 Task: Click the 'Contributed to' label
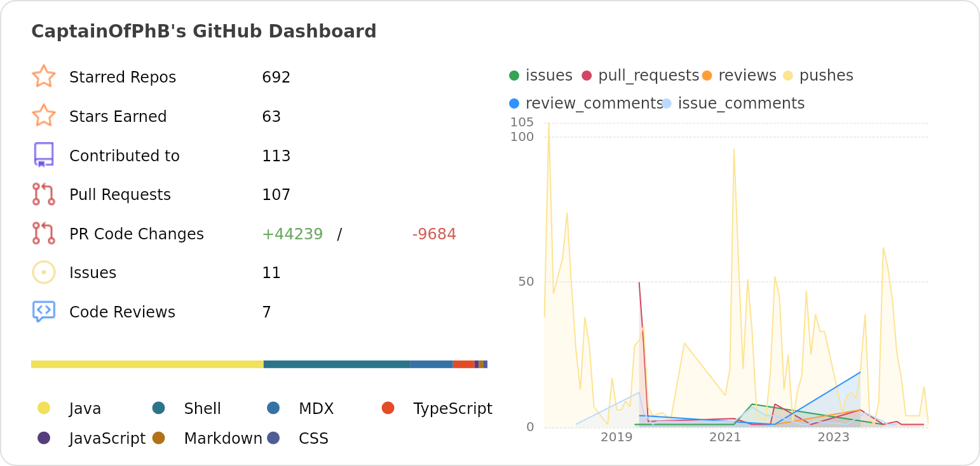(125, 156)
